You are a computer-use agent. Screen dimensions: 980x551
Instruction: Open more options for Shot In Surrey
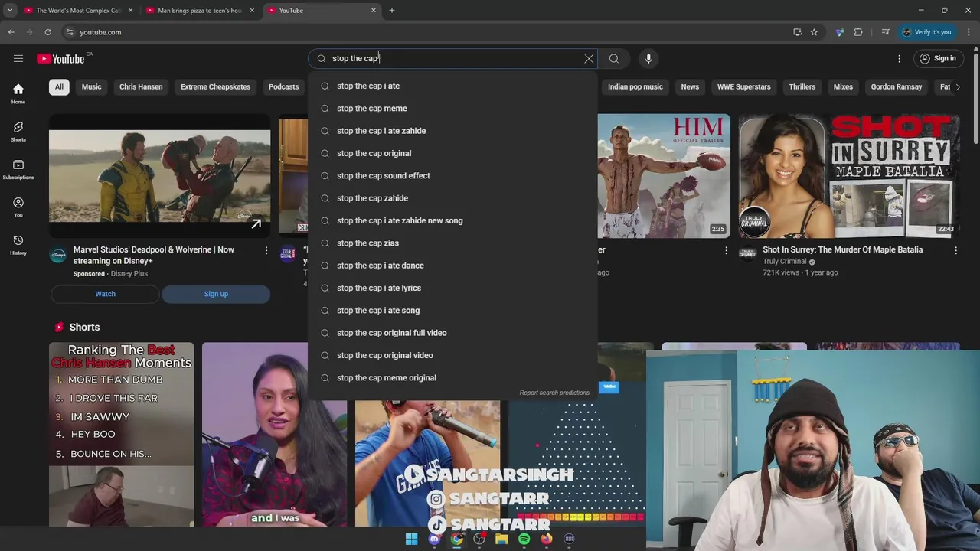[955, 250]
